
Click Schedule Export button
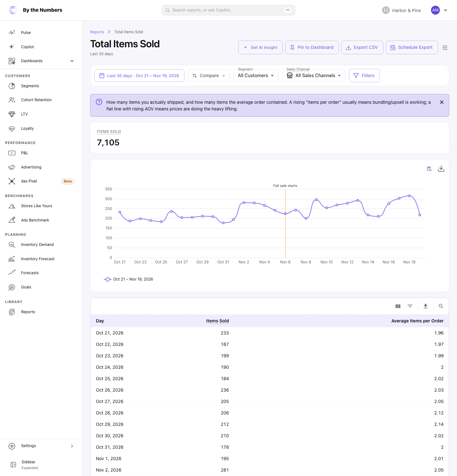point(412,47)
